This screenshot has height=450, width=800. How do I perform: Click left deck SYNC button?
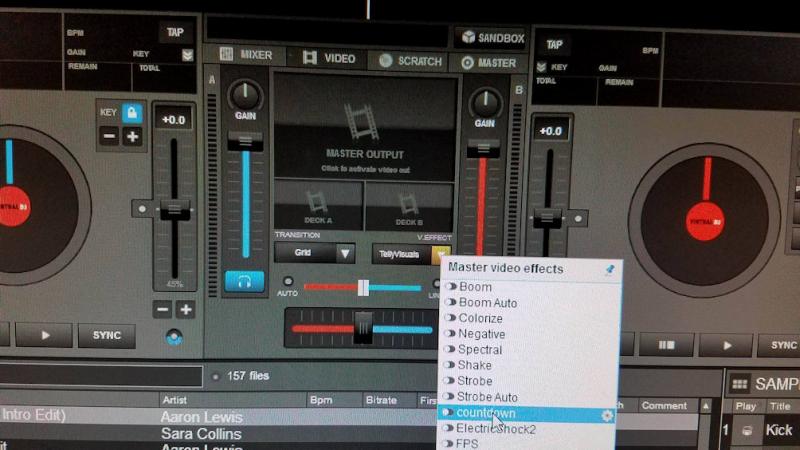107,335
